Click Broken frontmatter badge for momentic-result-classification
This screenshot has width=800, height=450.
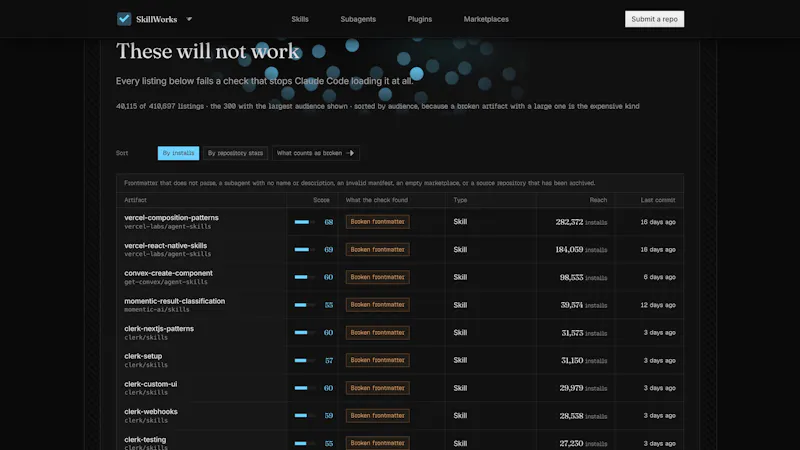[x=378, y=305]
